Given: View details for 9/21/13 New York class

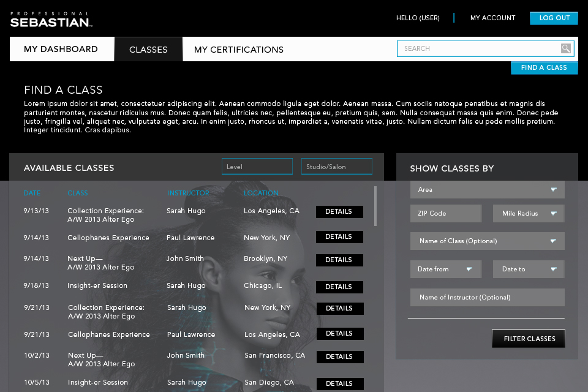Looking at the screenshot, I should (340, 308).
